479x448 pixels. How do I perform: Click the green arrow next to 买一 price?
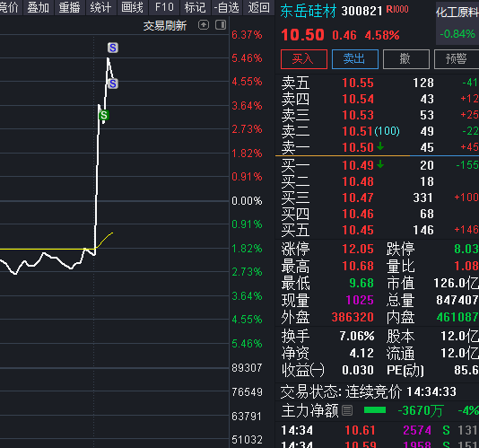380,165
